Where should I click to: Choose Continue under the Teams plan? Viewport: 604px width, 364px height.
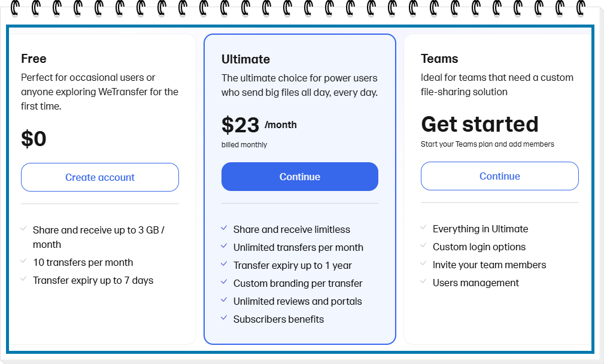click(x=500, y=176)
